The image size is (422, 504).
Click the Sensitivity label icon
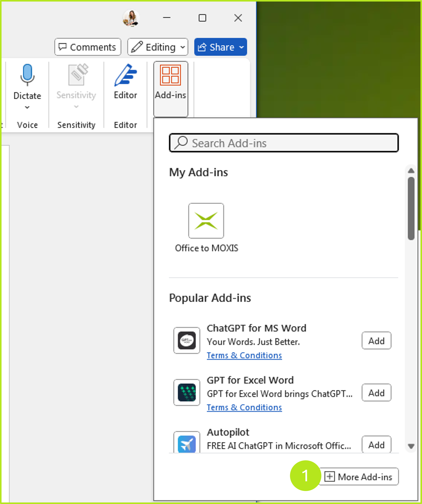(77, 74)
